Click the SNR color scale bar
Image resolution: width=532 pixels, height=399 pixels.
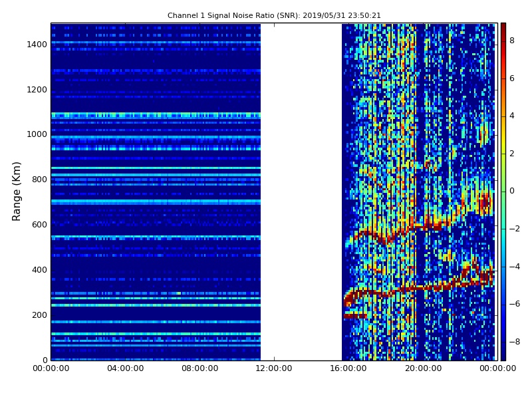[x=503, y=192]
